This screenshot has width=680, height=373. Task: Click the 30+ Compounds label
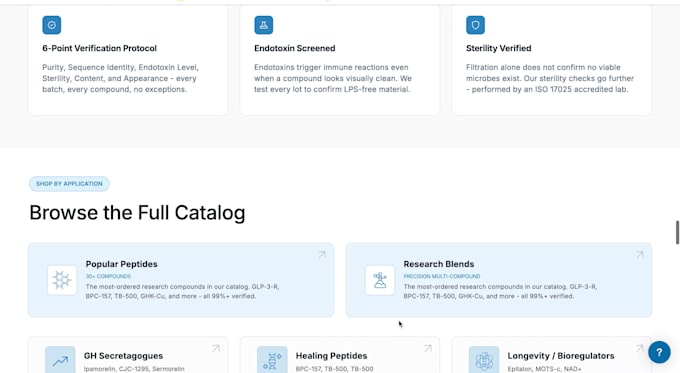[x=108, y=276]
